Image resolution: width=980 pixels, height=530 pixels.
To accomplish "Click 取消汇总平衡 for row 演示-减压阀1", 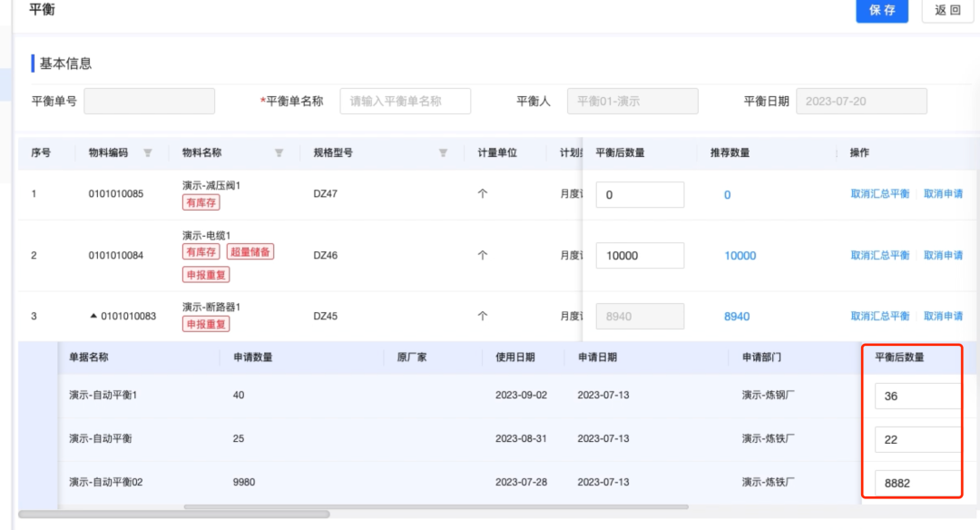I will pyautogui.click(x=880, y=193).
